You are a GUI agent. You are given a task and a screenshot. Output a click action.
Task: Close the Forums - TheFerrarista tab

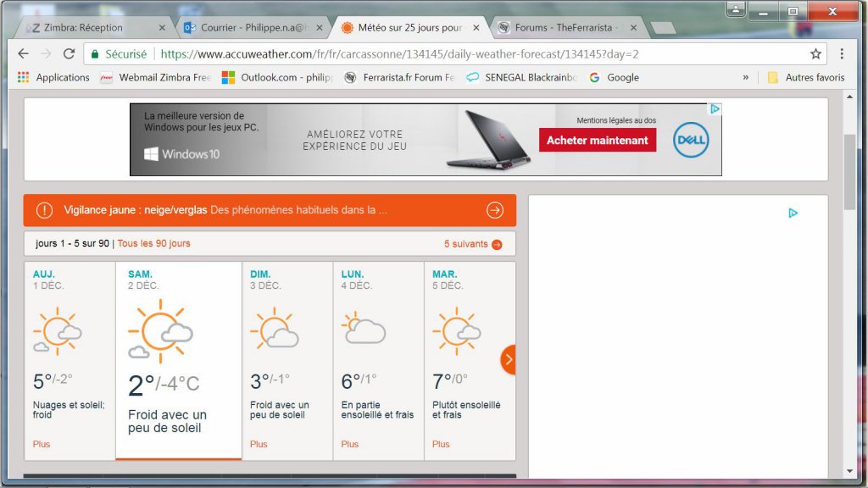633,28
